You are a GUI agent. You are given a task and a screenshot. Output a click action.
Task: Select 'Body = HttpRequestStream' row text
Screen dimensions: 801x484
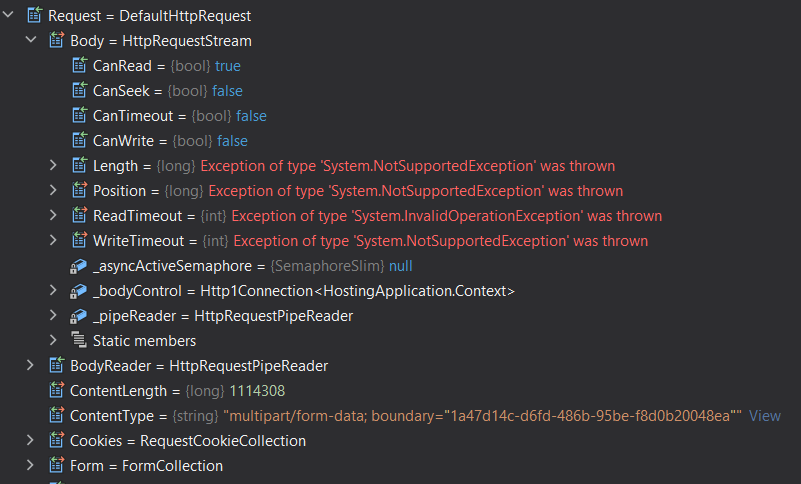[x=161, y=41]
